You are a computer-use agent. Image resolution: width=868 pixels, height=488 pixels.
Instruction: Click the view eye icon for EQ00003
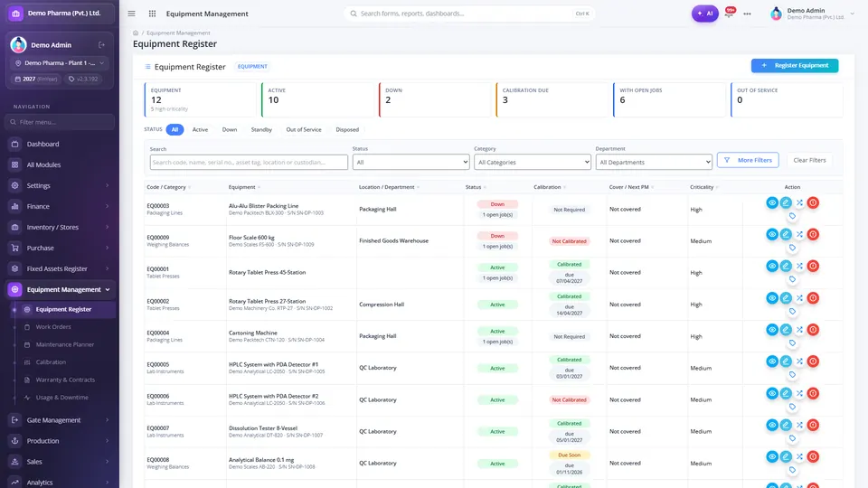tap(771, 202)
